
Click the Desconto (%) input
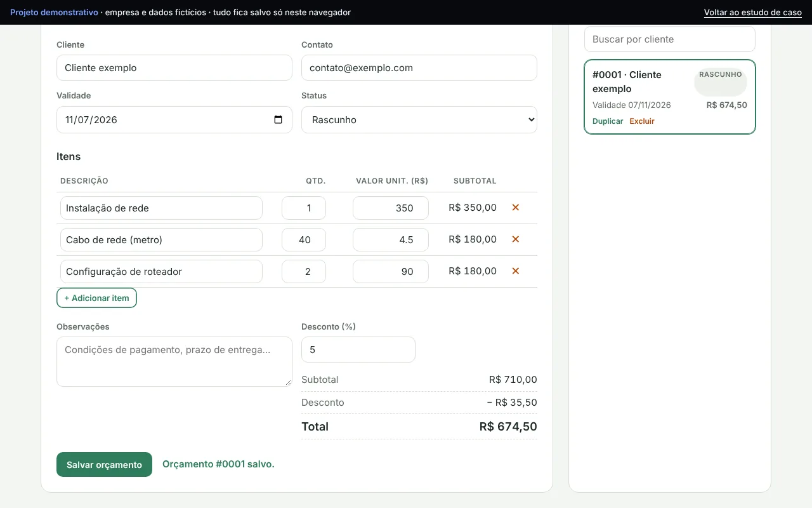point(358,349)
